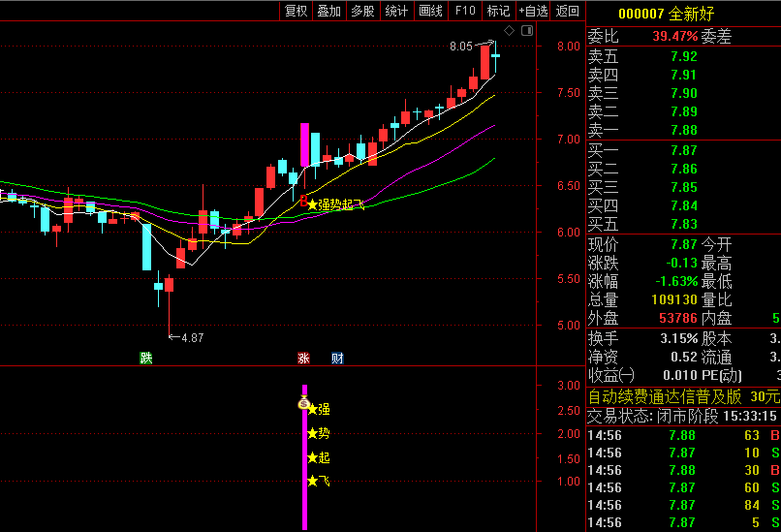Click the 涨跌 value -0.13
Image resolution: width=781 pixels, height=532 pixels.
pyautogui.click(x=681, y=263)
